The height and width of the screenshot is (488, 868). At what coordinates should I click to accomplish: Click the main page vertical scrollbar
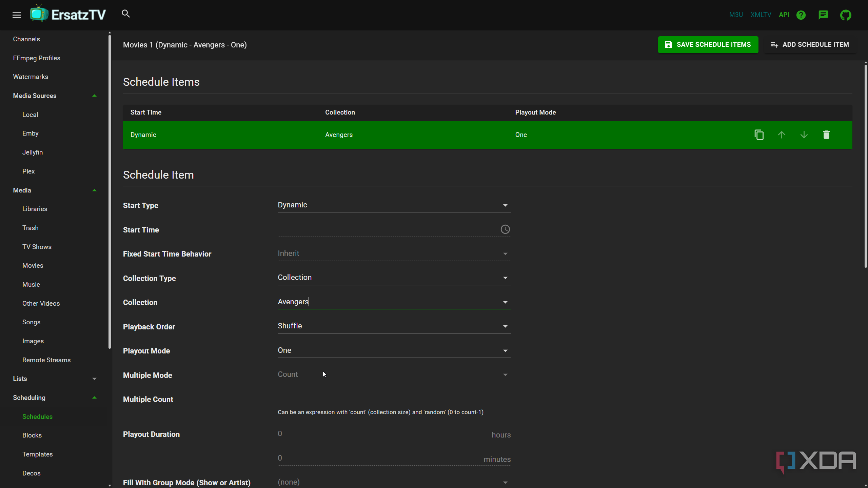coord(865,166)
